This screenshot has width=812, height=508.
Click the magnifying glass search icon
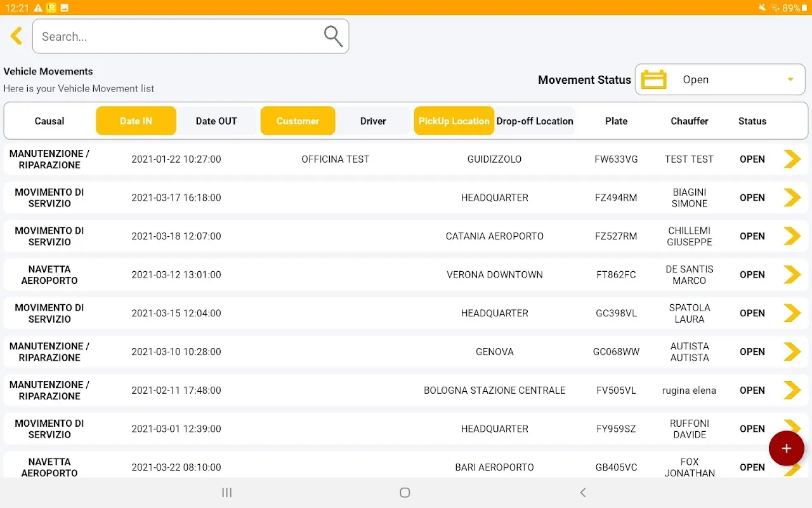pos(333,36)
